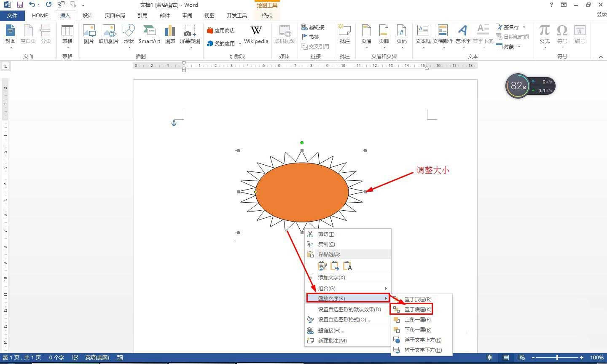
Task: Choose the Keep Text Only paste option
Action: click(x=347, y=266)
